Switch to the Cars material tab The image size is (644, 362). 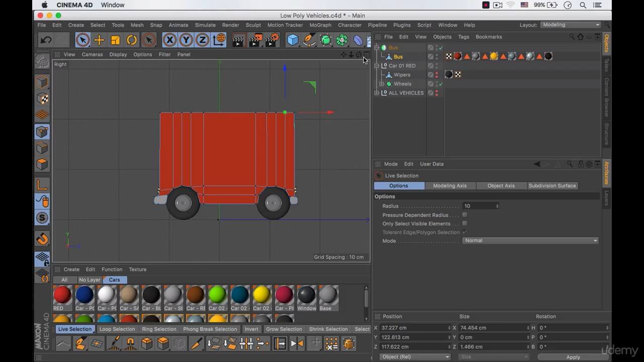(x=114, y=280)
